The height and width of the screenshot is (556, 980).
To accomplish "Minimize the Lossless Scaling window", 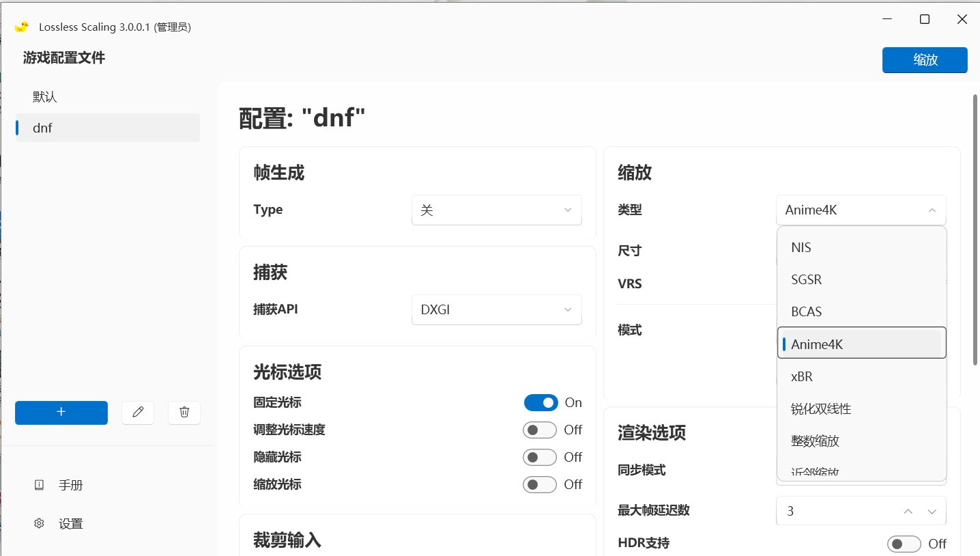I will [x=887, y=19].
